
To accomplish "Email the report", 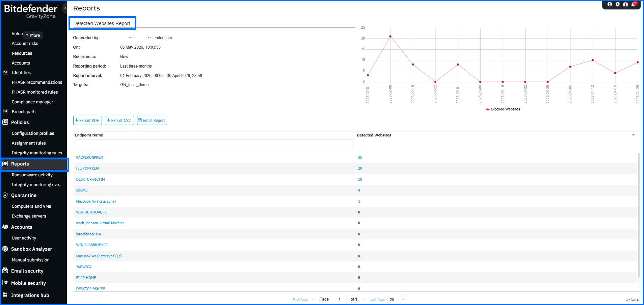I will coord(152,121).
